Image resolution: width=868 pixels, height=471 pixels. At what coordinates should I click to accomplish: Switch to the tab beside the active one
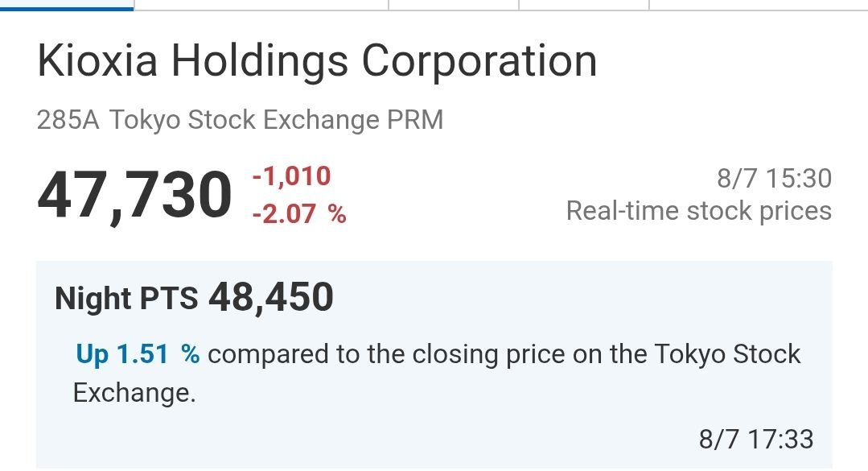click(261, 5)
